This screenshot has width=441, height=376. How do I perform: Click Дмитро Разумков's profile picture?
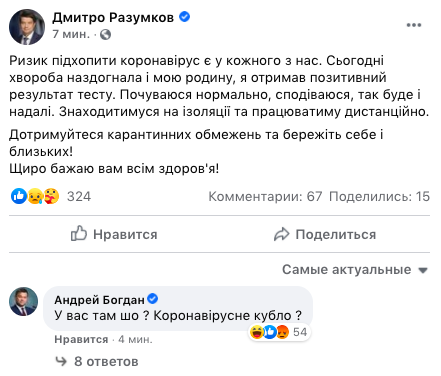tap(27, 27)
